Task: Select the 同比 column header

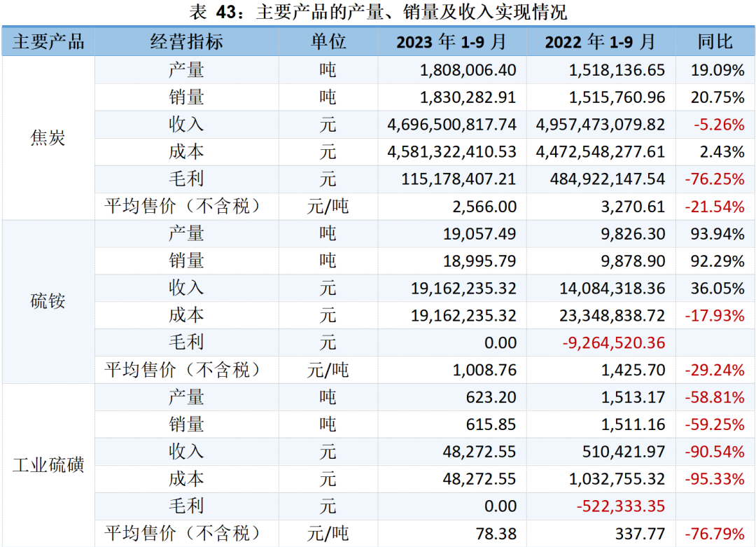Action: [x=715, y=41]
